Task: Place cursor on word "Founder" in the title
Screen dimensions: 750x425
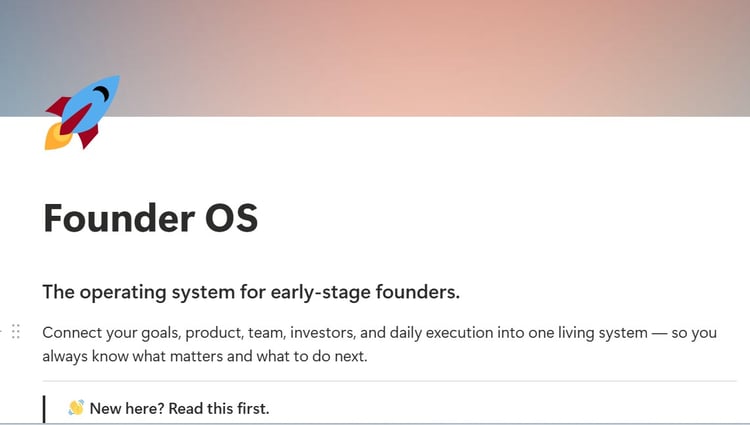Action: [119, 218]
